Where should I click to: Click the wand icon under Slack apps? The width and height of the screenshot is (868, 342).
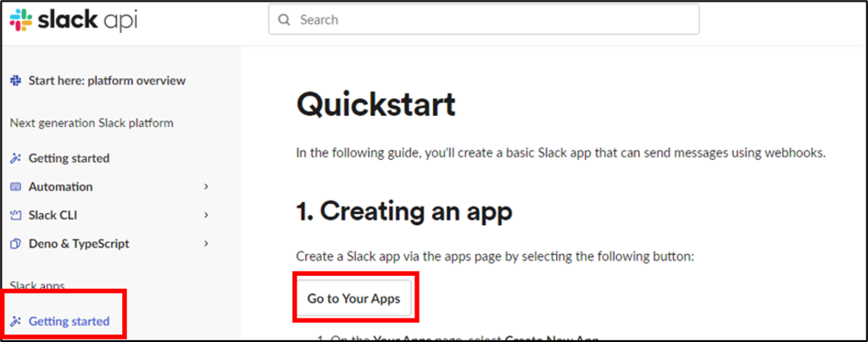tap(15, 321)
